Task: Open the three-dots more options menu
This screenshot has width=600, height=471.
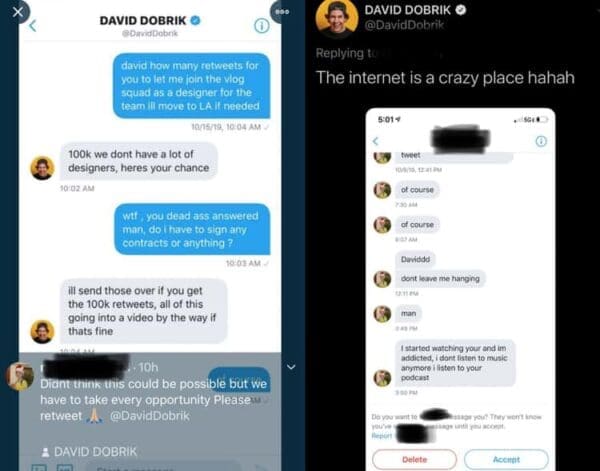Action: tap(282, 11)
